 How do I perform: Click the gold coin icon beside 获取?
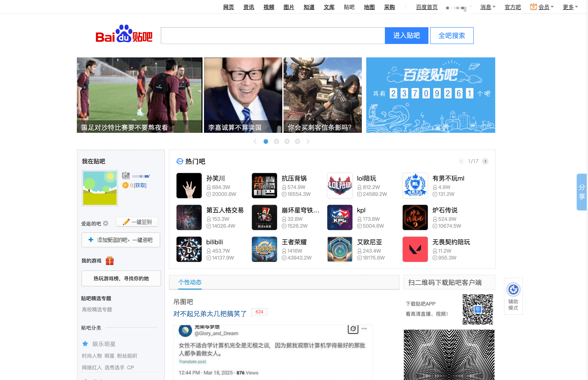(125, 185)
